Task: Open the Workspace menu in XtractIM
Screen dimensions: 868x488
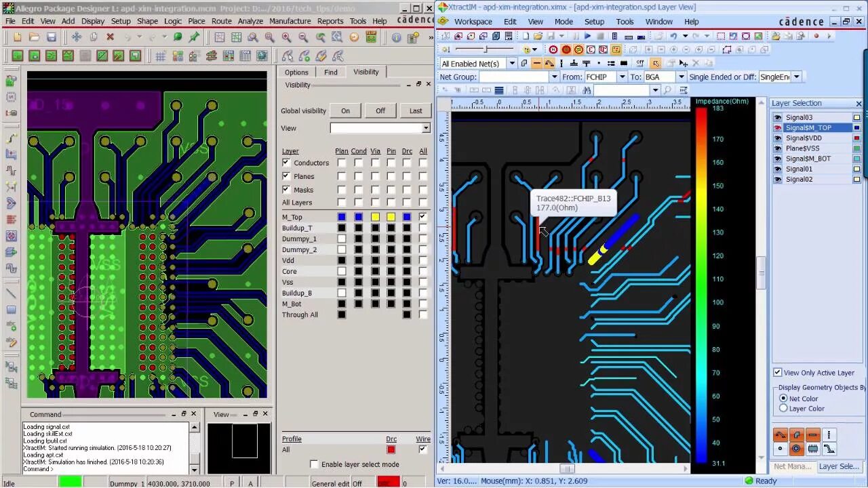Action: point(473,22)
